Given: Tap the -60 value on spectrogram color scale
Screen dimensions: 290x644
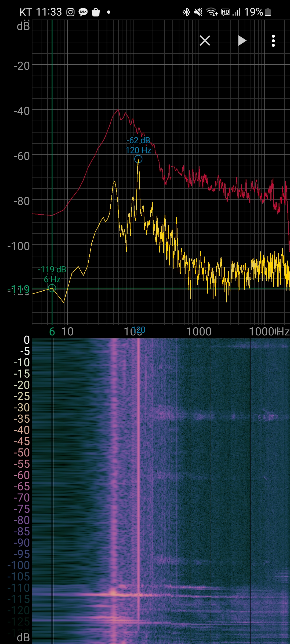Looking at the screenshot, I should [x=22, y=475].
